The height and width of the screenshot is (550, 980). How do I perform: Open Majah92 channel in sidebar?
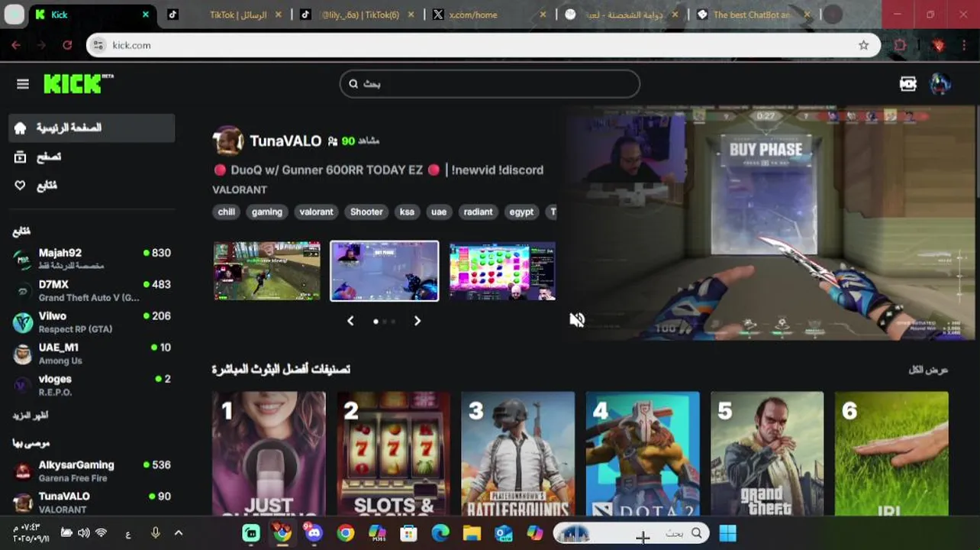point(92,258)
